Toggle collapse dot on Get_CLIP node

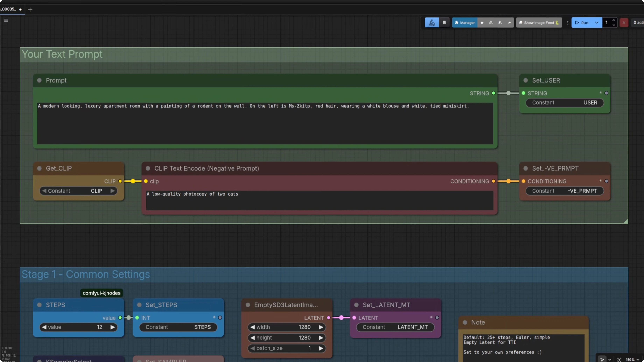(x=39, y=168)
